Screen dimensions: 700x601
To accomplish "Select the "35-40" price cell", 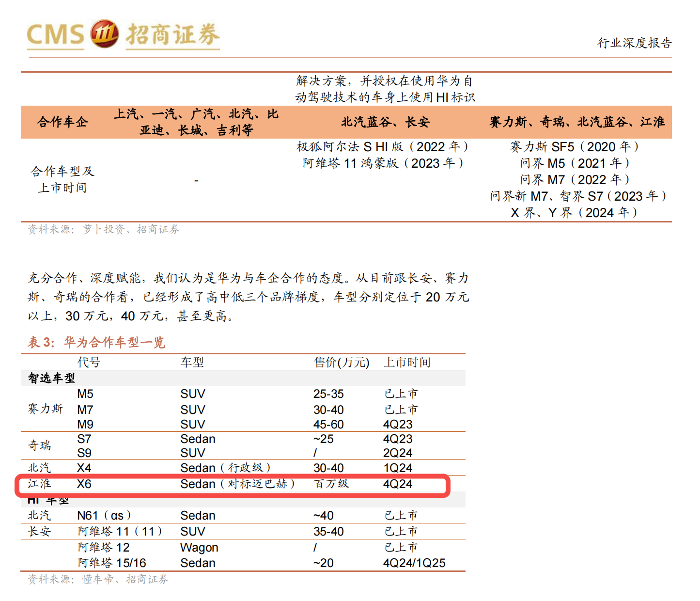I will (x=328, y=531).
